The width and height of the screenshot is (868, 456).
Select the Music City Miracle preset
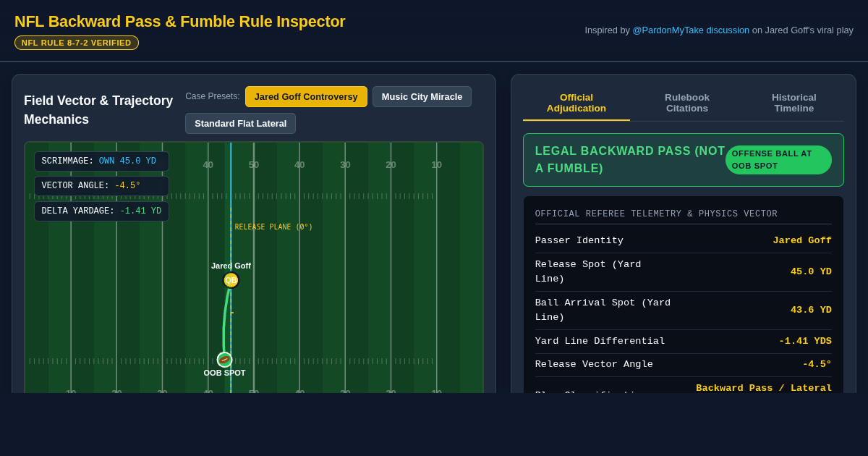(422, 97)
